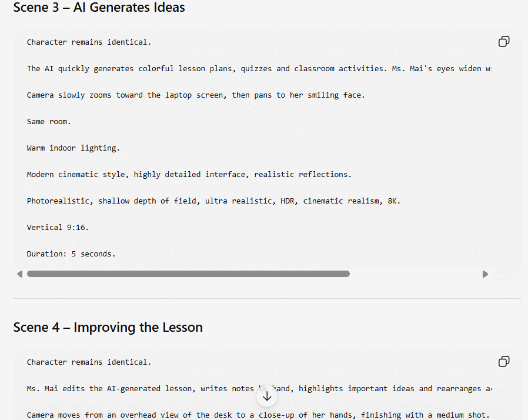Click the line starting 'Camera slowly zooms'
Viewport: 528px width, 420px height.
(196, 95)
